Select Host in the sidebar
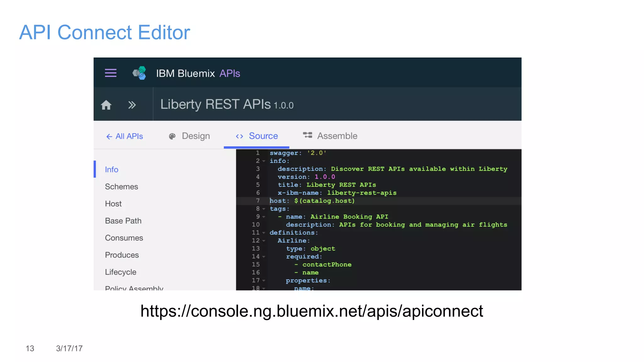644x362 pixels. (x=113, y=204)
